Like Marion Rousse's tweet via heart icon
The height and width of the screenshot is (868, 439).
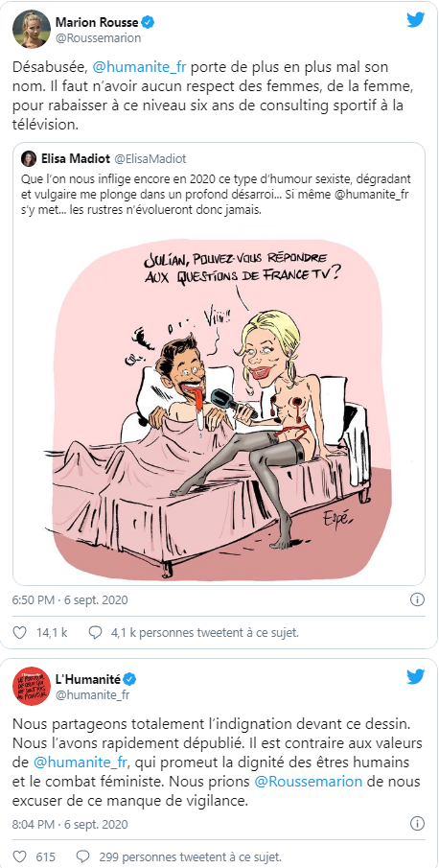pos(19,632)
